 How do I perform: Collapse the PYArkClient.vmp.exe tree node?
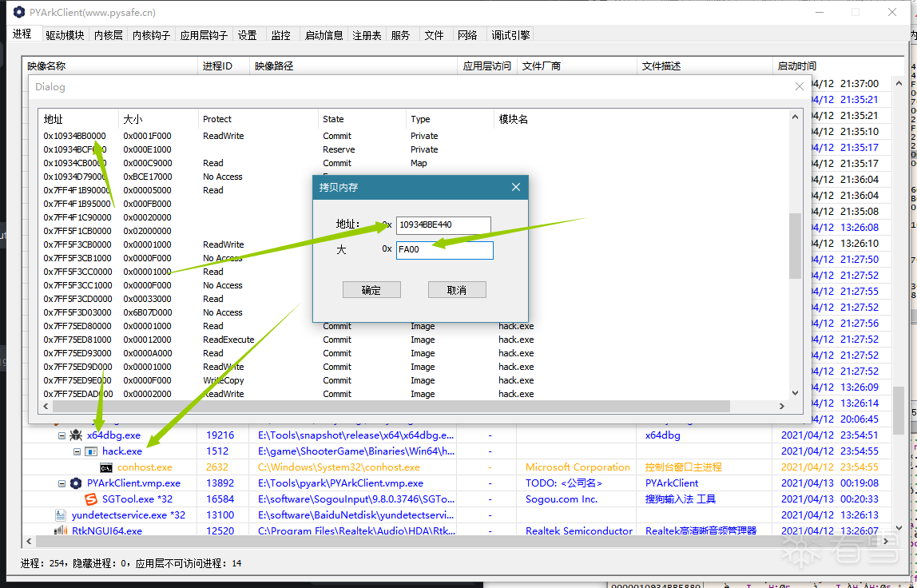(62, 483)
